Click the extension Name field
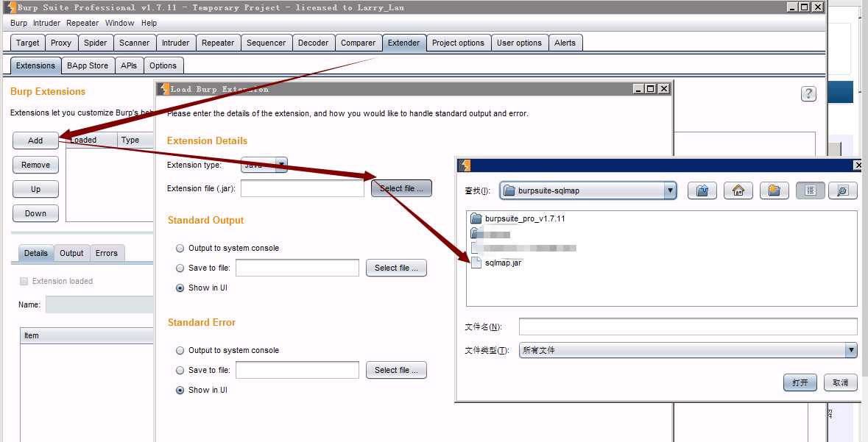This screenshot has width=868, height=442. (x=99, y=304)
